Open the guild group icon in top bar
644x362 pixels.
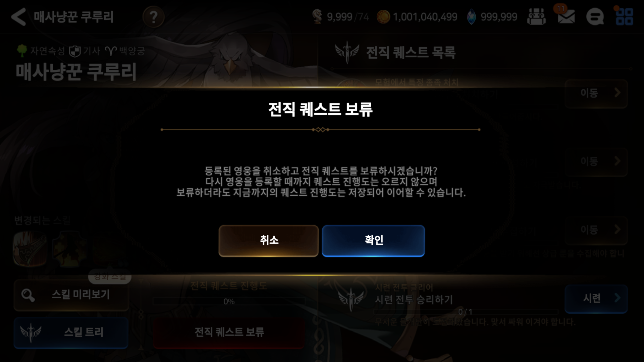click(537, 17)
